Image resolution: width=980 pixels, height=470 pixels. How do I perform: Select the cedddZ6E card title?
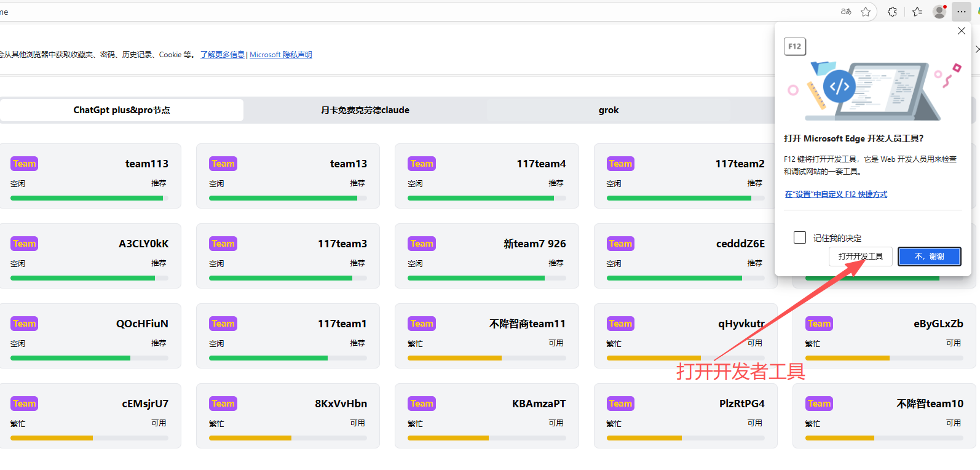tap(741, 244)
